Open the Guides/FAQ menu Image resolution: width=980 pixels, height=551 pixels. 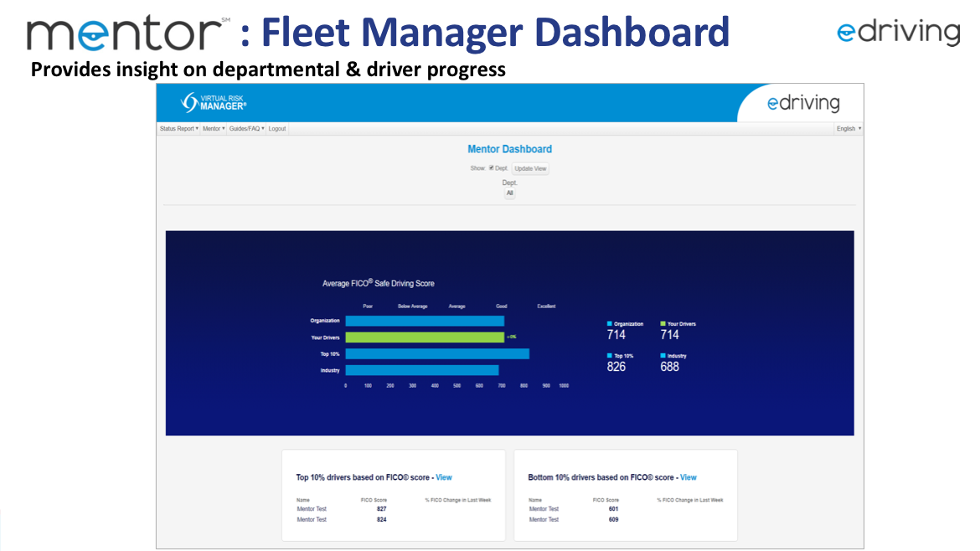(246, 129)
